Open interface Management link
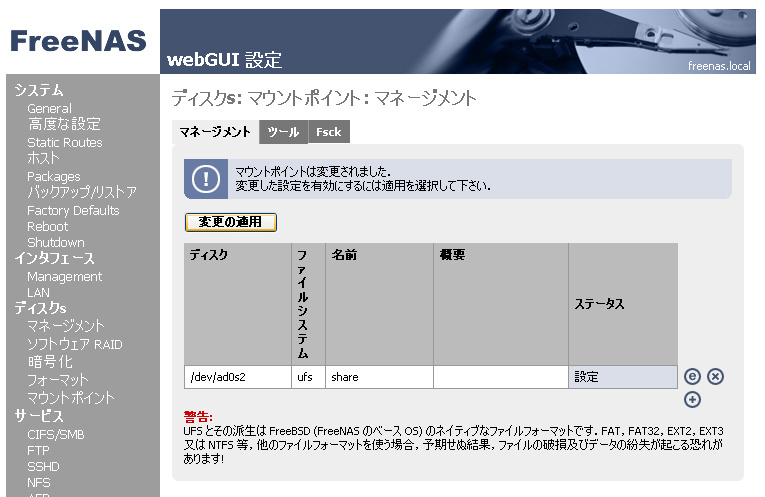 [x=64, y=277]
